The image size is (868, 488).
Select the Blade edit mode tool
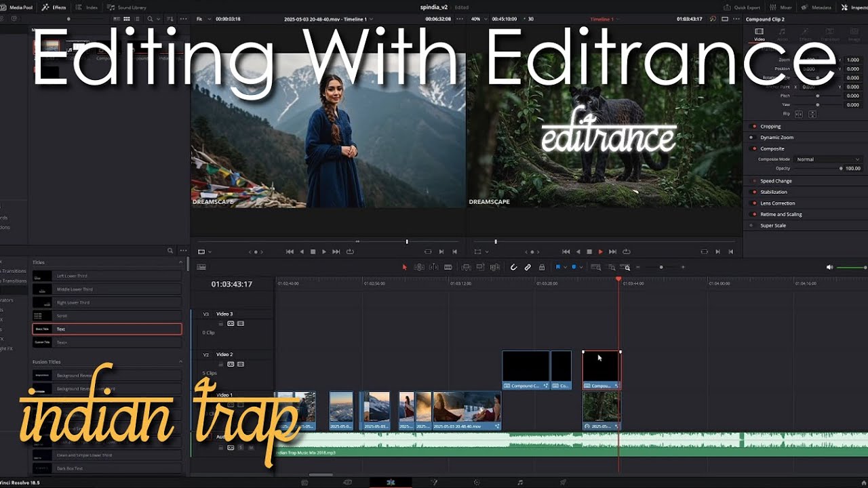(448, 267)
